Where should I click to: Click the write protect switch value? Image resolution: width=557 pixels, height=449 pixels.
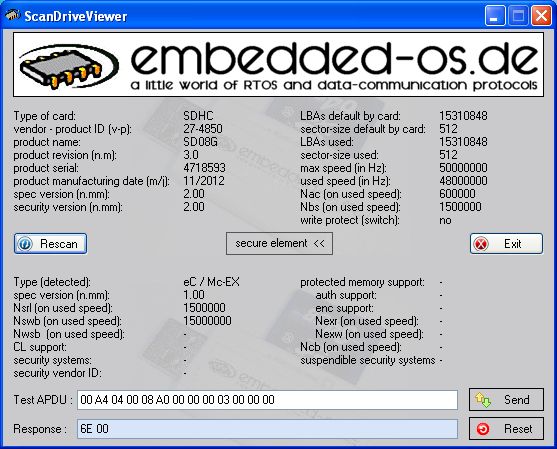click(x=445, y=220)
